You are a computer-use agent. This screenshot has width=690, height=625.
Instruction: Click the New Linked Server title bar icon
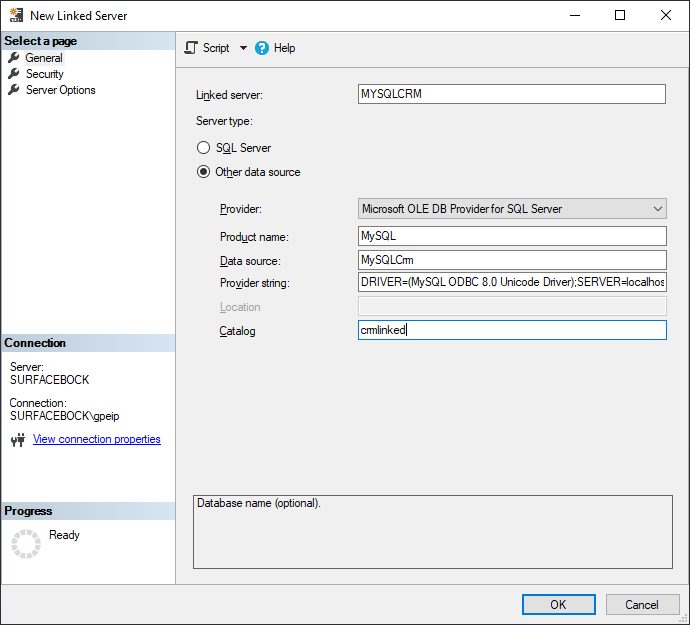[x=16, y=15]
